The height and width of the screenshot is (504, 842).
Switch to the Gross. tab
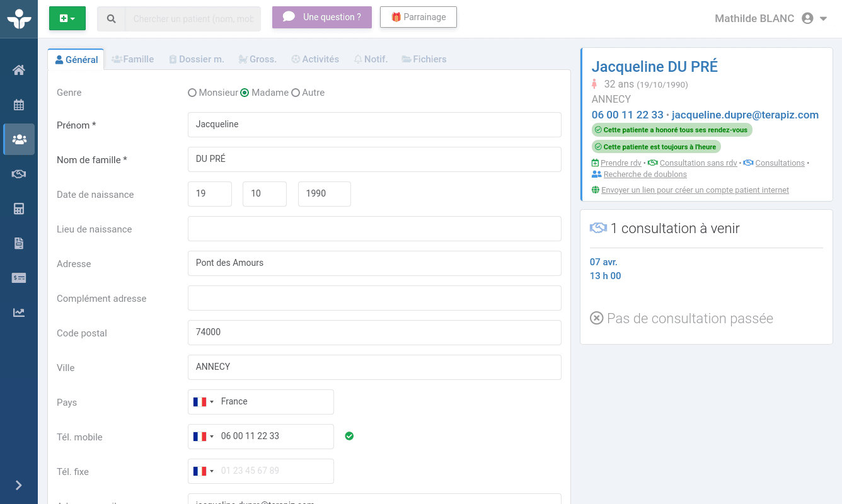258,59
